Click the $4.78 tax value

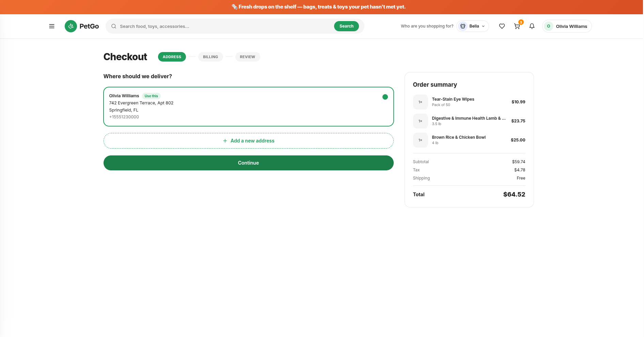pyautogui.click(x=520, y=170)
